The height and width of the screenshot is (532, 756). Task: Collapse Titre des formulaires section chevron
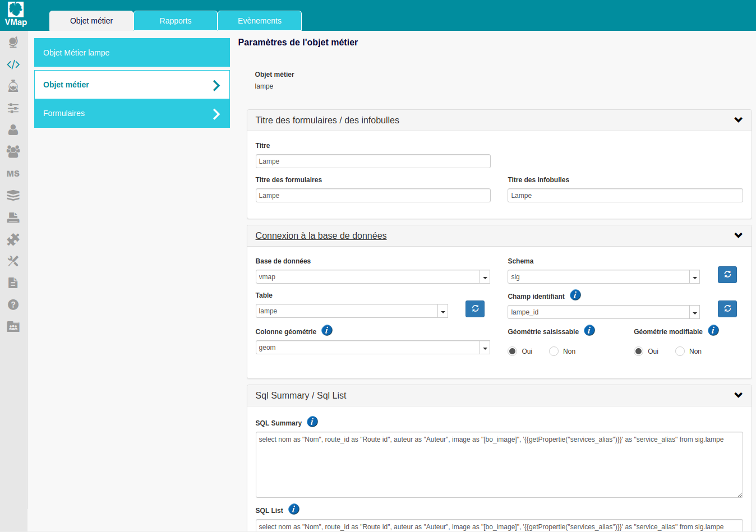coord(738,120)
